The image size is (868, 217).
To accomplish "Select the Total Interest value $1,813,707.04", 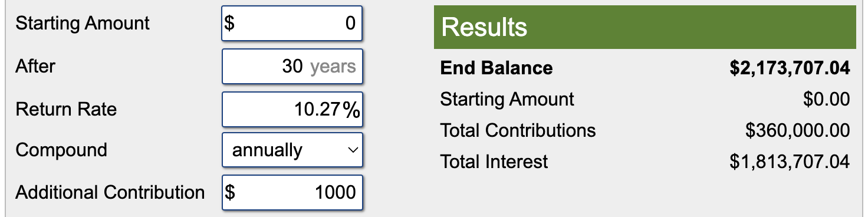I will click(x=790, y=162).
